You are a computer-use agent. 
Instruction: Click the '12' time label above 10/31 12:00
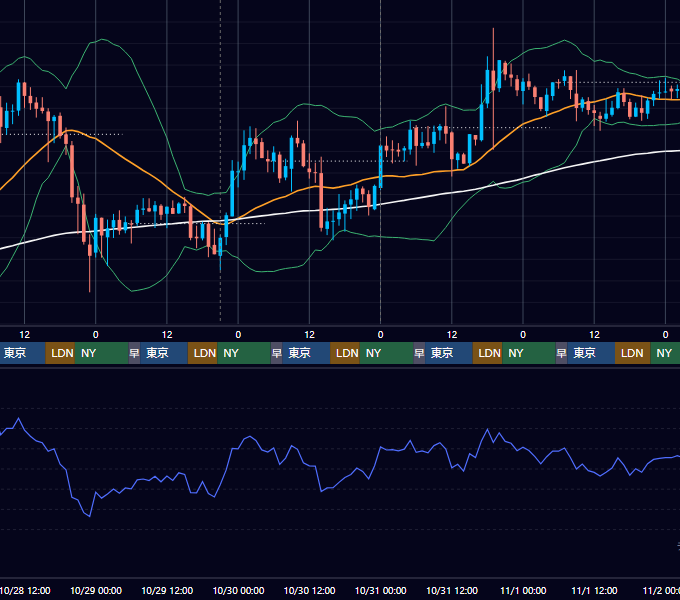tap(452, 335)
